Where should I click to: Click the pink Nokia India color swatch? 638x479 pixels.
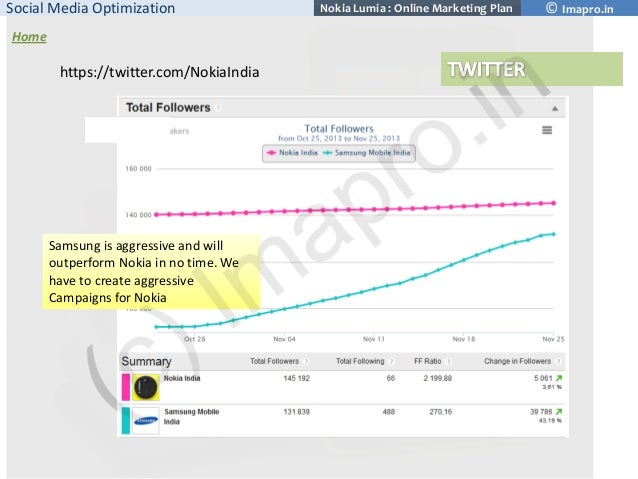point(126,387)
